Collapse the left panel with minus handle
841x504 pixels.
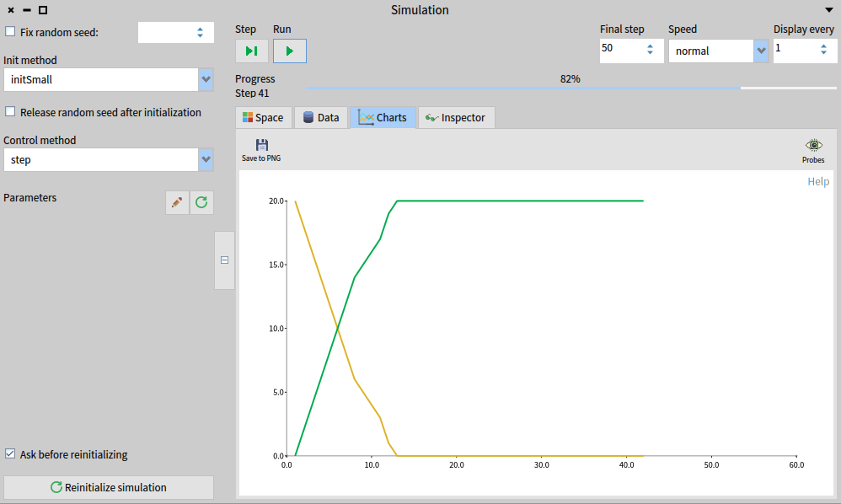coord(224,260)
